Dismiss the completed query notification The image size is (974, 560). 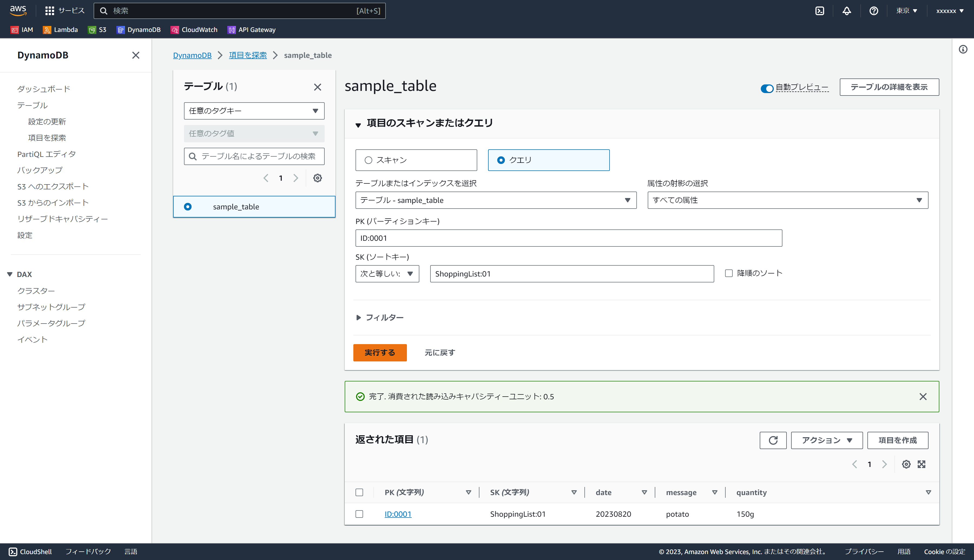[923, 397]
